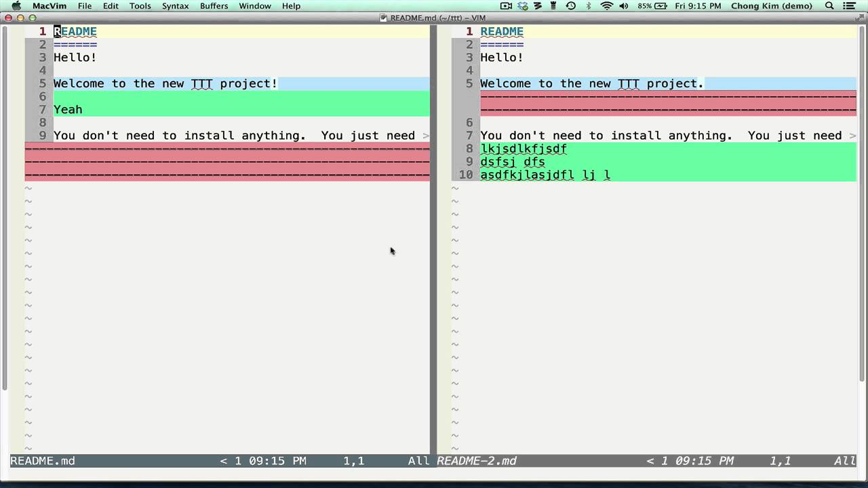
Task: Click 'Hello!' in the right pane
Action: [502, 58]
